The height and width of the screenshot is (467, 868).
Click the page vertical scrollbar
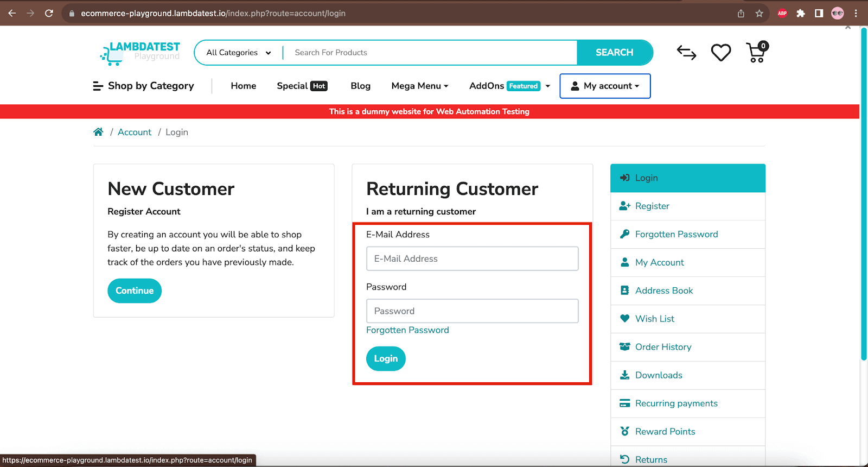(x=864, y=193)
